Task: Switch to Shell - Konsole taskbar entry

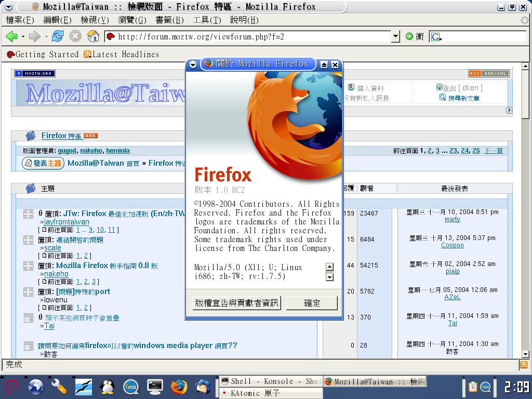Action: tap(270, 381)
